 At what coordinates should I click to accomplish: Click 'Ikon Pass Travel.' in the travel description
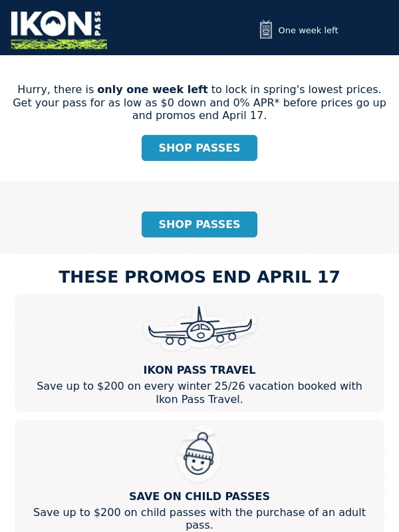coord(199,400)
